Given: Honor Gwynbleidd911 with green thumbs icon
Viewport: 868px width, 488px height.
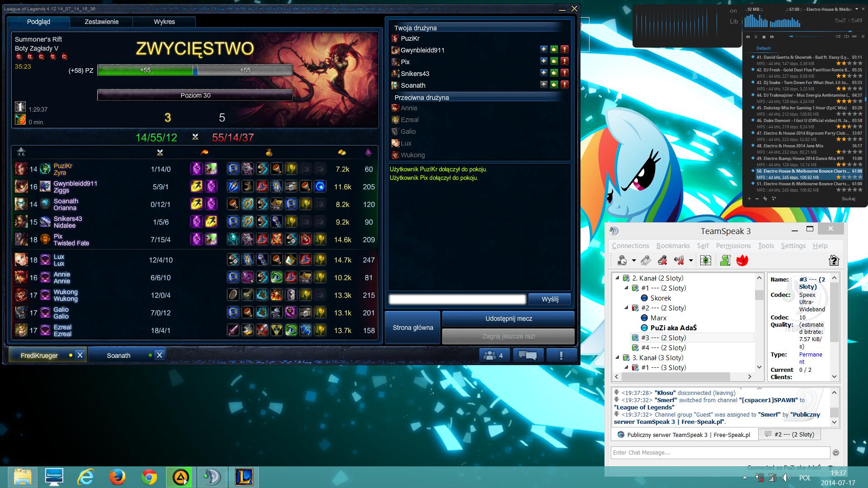Looking at the screenshot, I should pyautogui.click(x=554, y=49).
